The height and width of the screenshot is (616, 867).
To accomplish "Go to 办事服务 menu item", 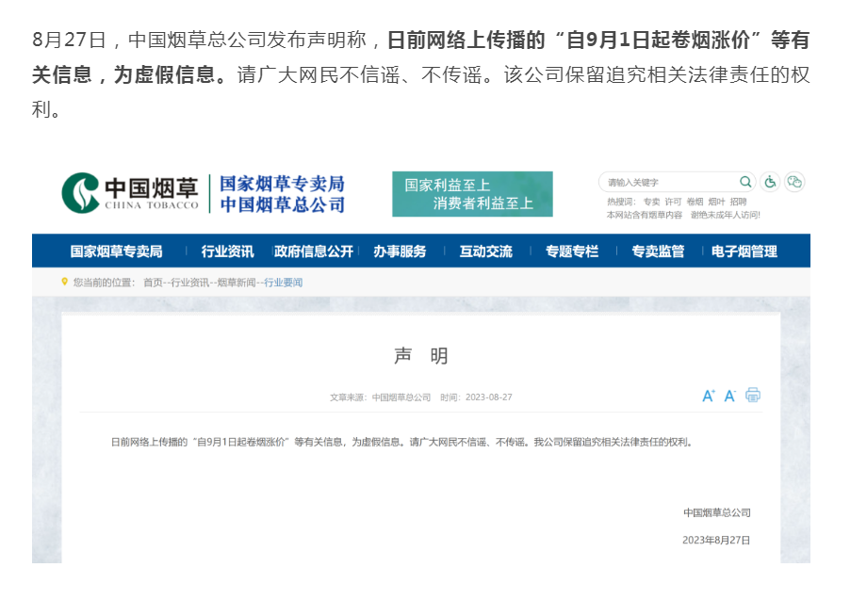I will 400,251.
